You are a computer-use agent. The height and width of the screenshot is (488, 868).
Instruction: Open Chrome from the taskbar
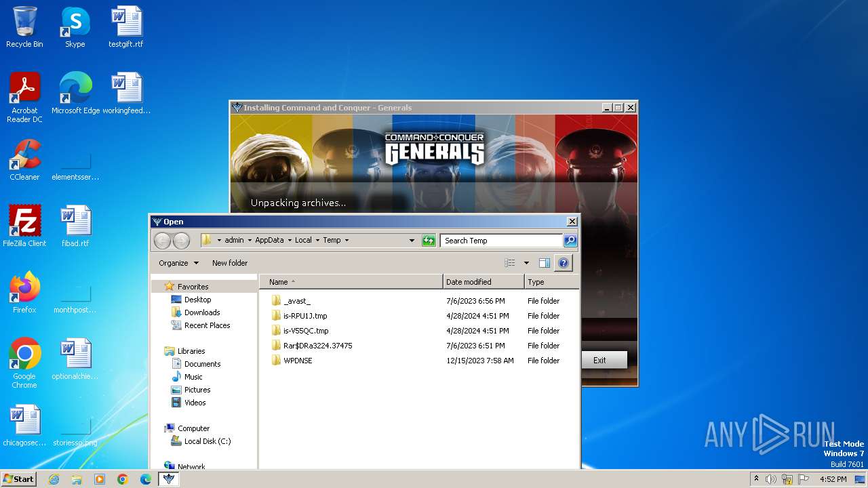123,479
